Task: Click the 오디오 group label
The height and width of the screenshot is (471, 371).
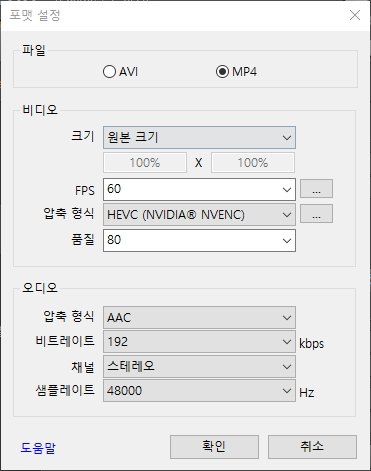Action: [40, 288]
